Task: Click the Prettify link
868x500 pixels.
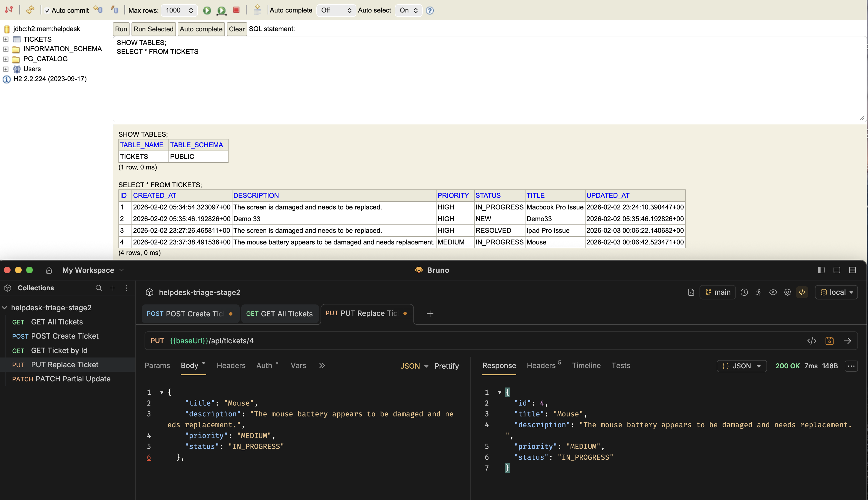Action: 446,366
